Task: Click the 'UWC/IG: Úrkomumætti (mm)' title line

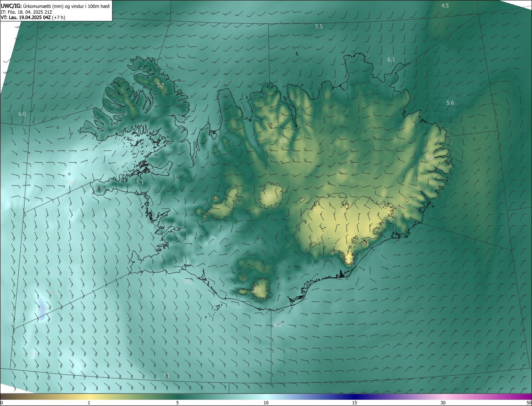Action: click(x=56, y=5)
